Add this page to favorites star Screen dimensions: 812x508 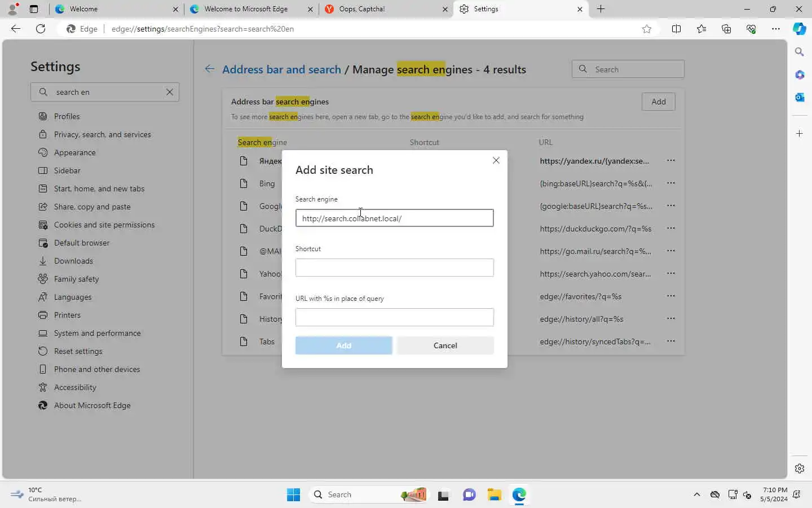[x=647, y=29]
